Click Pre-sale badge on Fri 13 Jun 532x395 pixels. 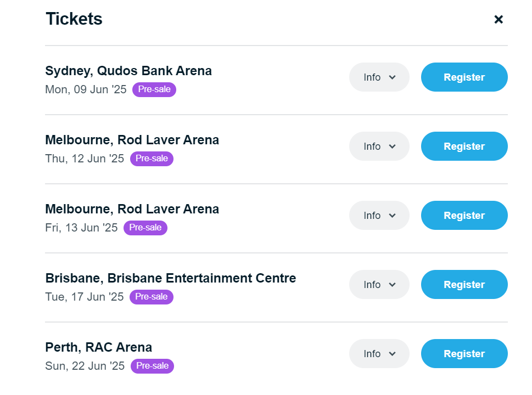[x=145, y=228]
